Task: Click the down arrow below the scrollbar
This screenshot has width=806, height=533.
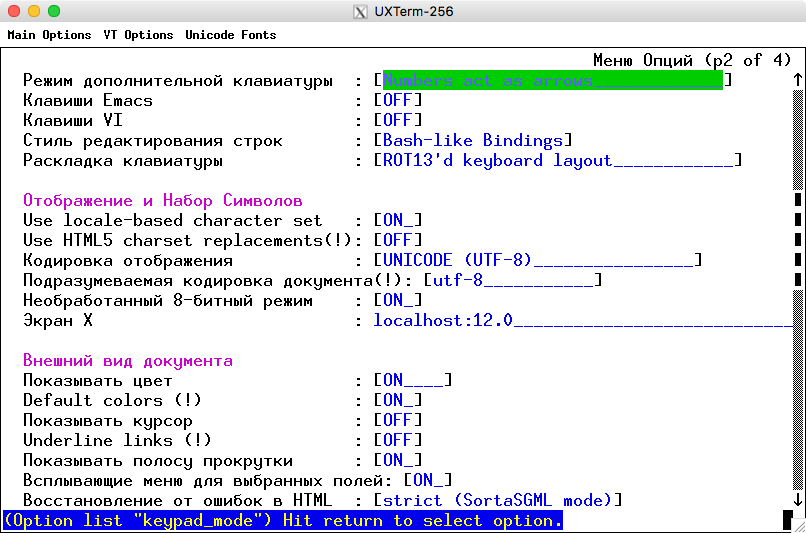Action: coord(797,500)
